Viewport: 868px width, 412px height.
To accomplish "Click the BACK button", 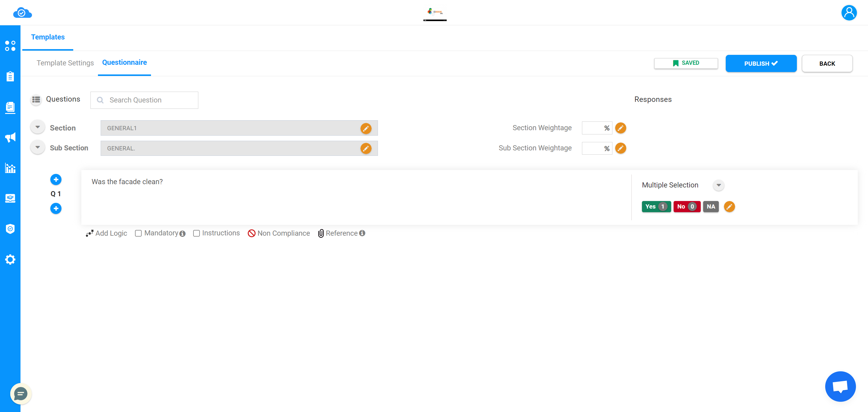I will click(827, 63).
